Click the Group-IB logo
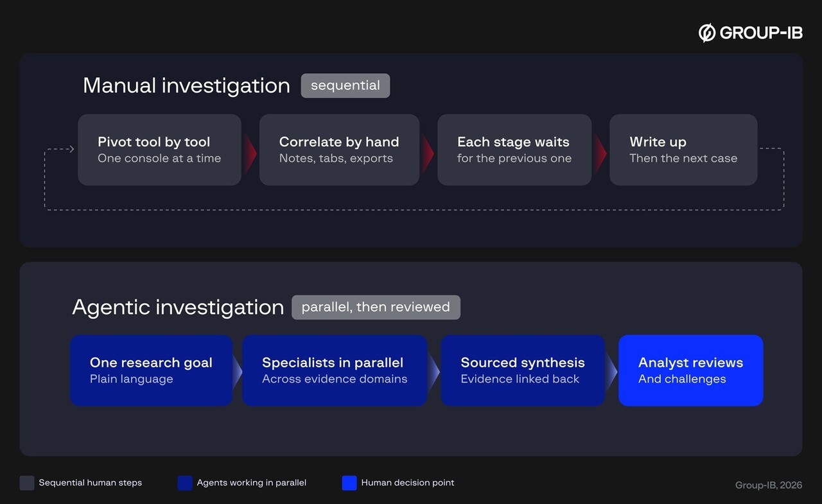This screenshot has width=822, height=504. tap(750, 33)
